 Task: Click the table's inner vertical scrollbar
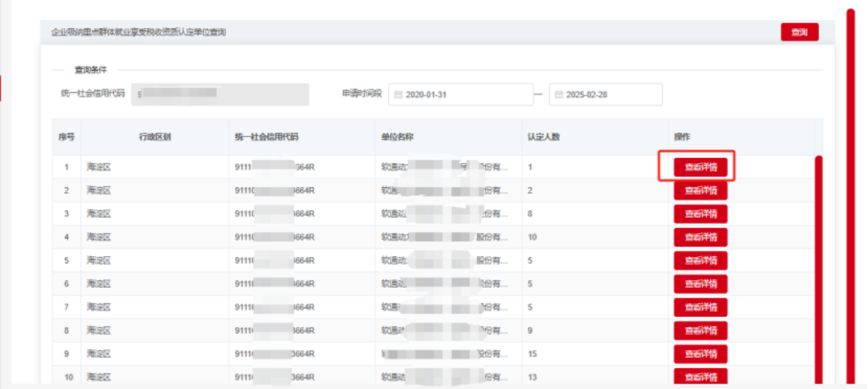(818, 272)
